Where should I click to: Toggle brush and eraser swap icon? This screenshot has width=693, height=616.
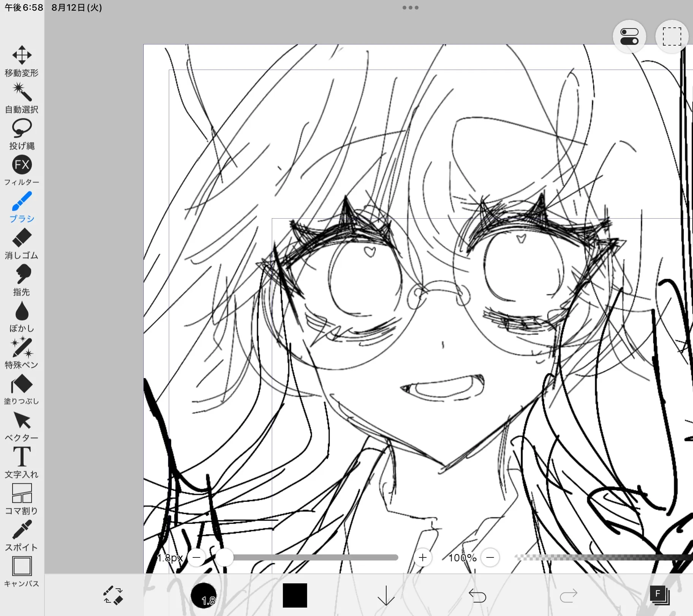point(113,595)
